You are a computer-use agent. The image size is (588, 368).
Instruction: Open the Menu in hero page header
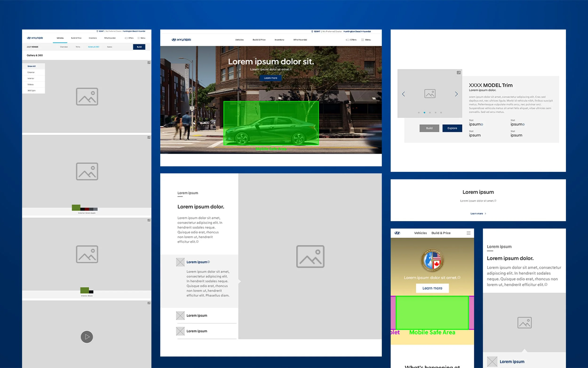click(x=366, y=40)
